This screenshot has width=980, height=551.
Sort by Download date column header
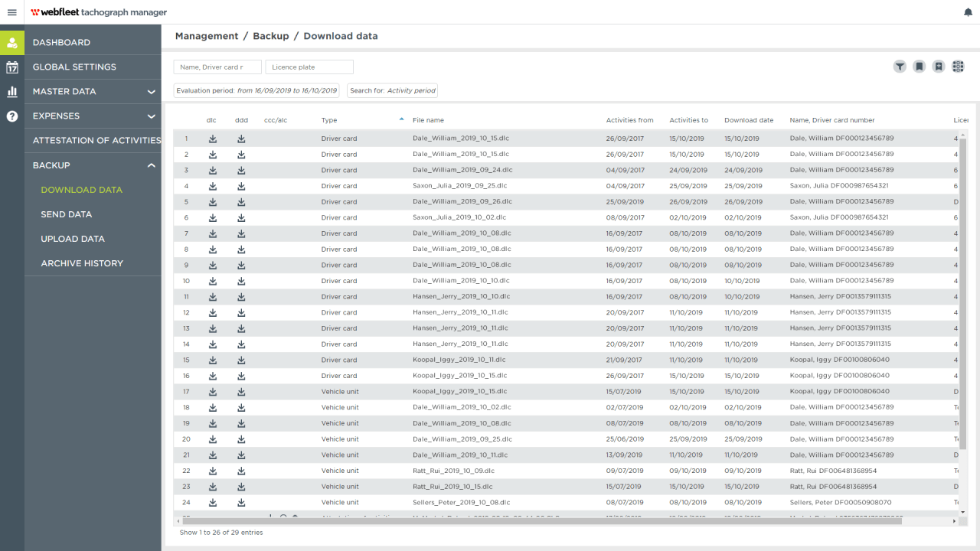point(749,120)
